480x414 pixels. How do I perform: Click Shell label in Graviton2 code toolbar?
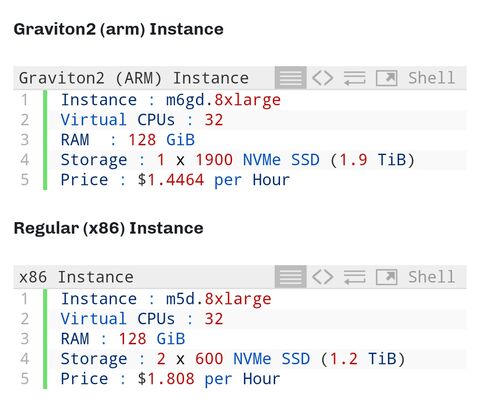(431, 78)
